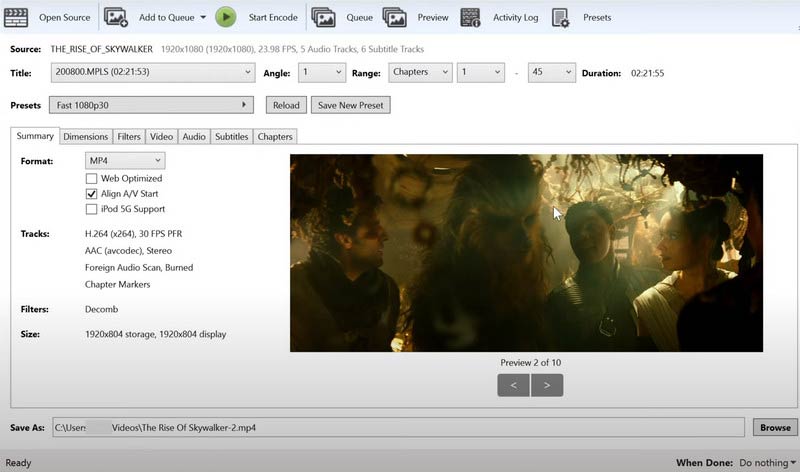Click the Browse button
Image resolution: width=800 pixels, height=472 pixels.
click(775, 428)
